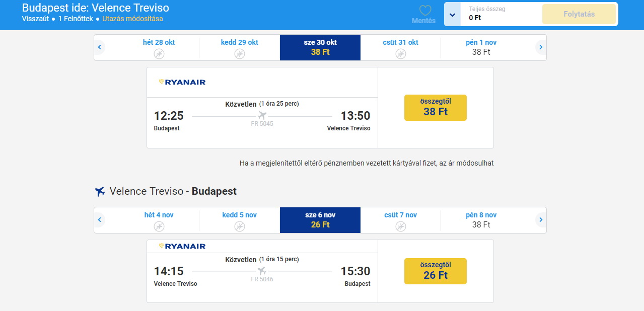
Task: Click the Folytatás button
Action: coord(579,14)
